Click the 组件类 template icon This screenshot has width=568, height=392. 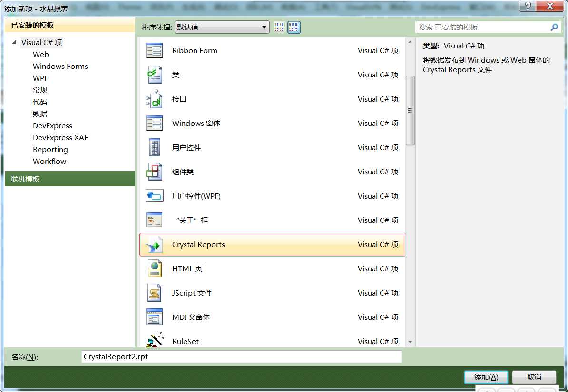point(154,172)
